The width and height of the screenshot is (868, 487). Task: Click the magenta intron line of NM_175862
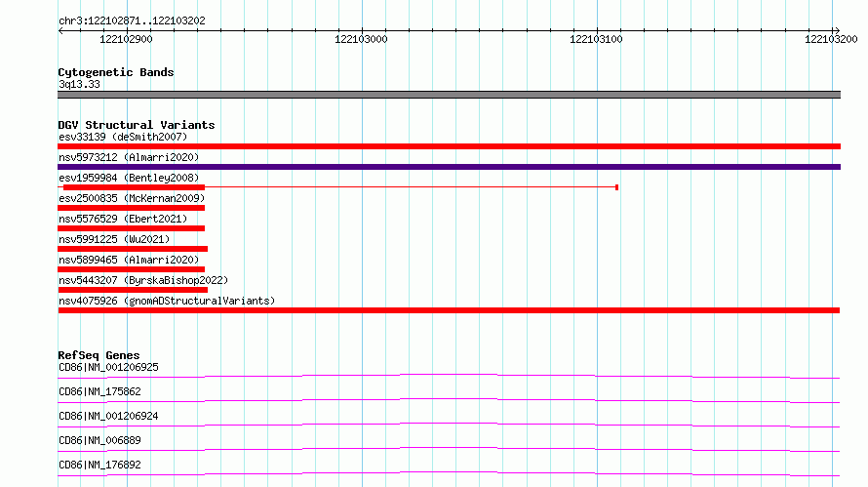click(x=449, y=400)
